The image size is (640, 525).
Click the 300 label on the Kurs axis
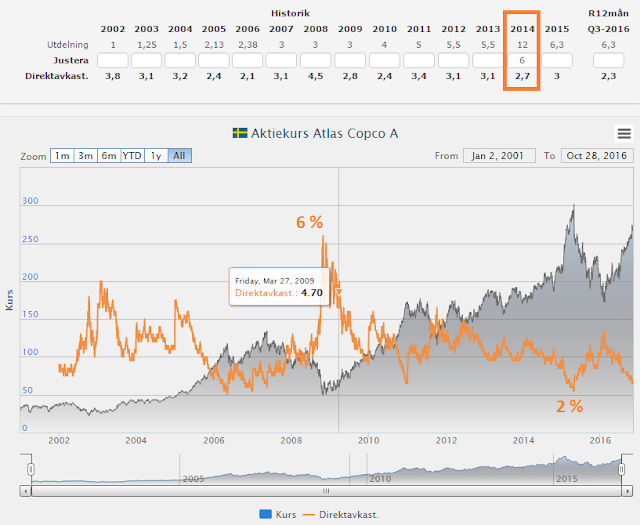pos(30,201)
